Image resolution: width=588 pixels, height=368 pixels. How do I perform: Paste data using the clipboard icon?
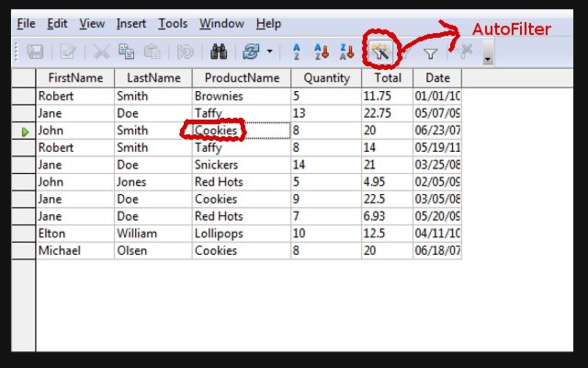click(153, 52)
